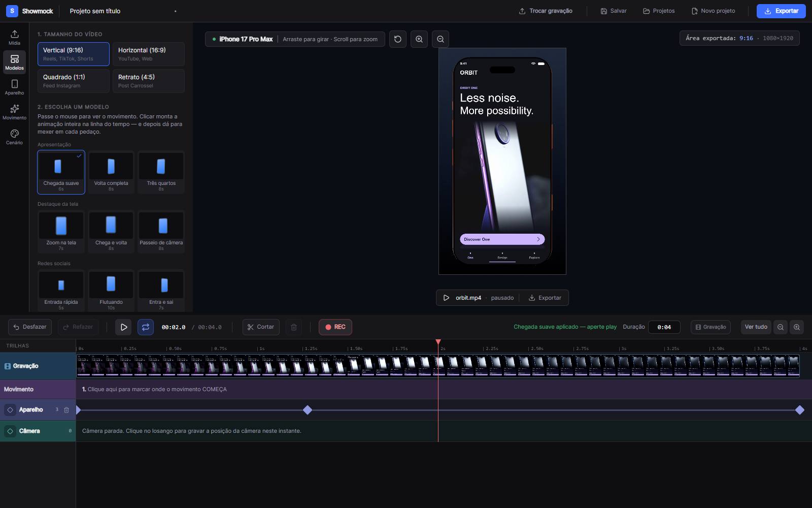The image size is (812, 508).
Task: Toggle loop playback
Action: click(146, 327)
